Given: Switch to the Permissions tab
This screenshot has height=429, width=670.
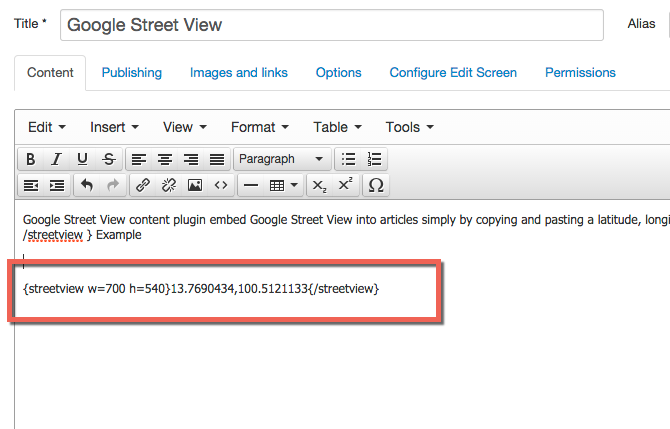Looking at the screenshot, I should 580,73.
